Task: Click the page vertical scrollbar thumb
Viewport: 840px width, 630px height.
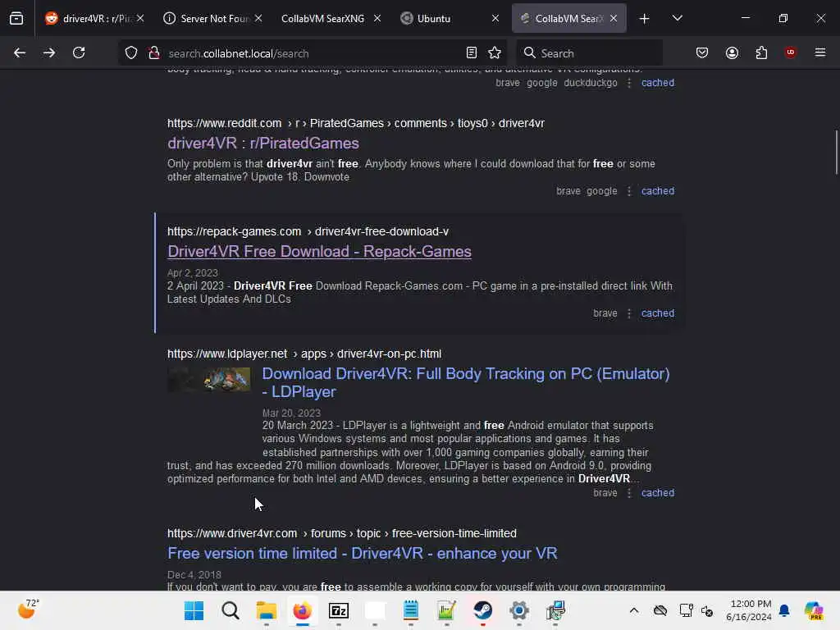Action: (x=836, y=152)
